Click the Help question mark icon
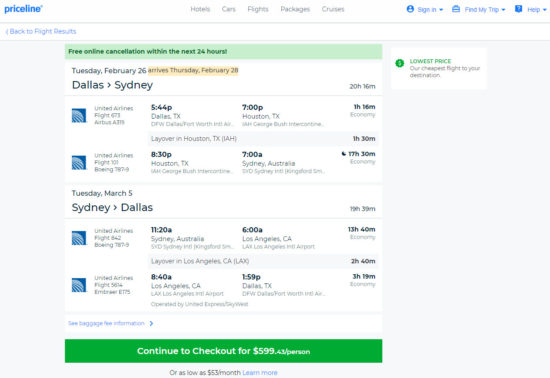This screenshot has height=378, width=550. 518,9
